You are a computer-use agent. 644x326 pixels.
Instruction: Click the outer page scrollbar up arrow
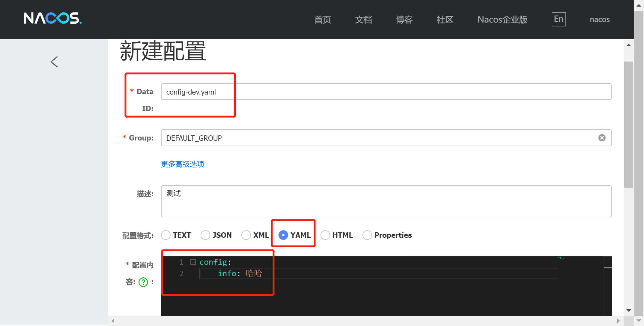pos(639,5)
